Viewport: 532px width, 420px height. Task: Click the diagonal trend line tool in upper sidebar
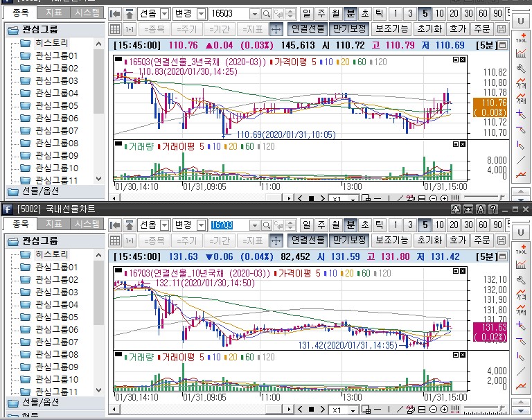tap(521, 159)
